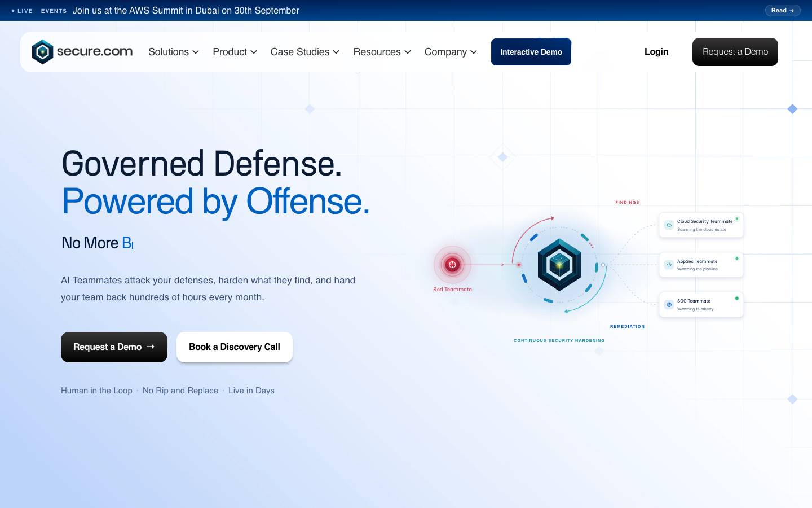Click the SOC Teammate icon
Screen dimensions: 812x508
coord(669,304)
